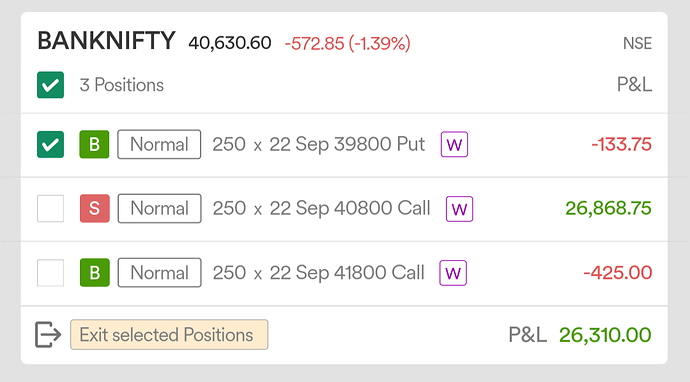Click the 26,868.75 profit value
Screen dimensions: 690x382
point(608,208)
